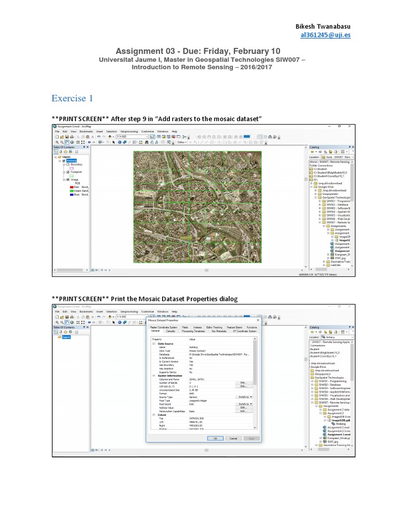The image size is (399, 532).
Task: Open Switch to dropdown for Pixel Depth
Action: tap(244, 404)
